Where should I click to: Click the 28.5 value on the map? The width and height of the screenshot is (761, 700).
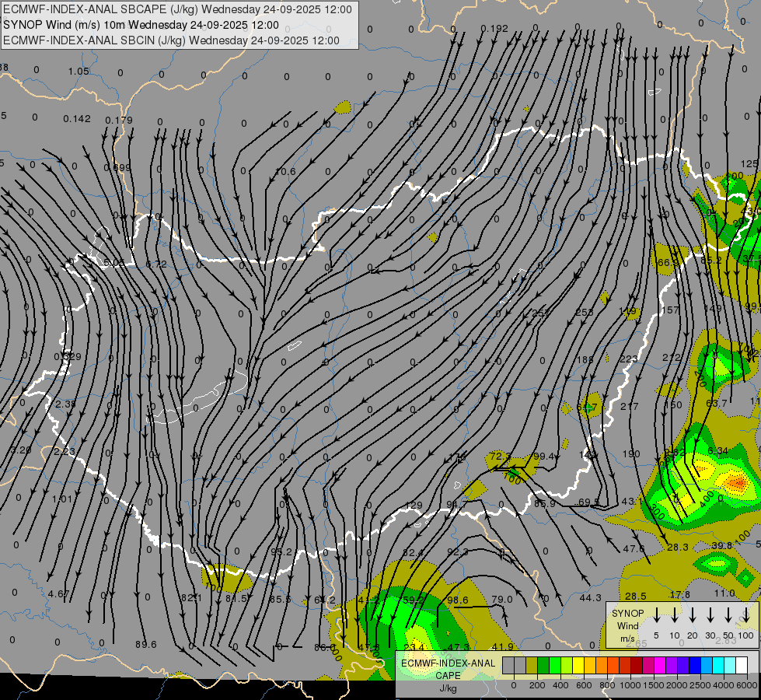click(636, 596)
